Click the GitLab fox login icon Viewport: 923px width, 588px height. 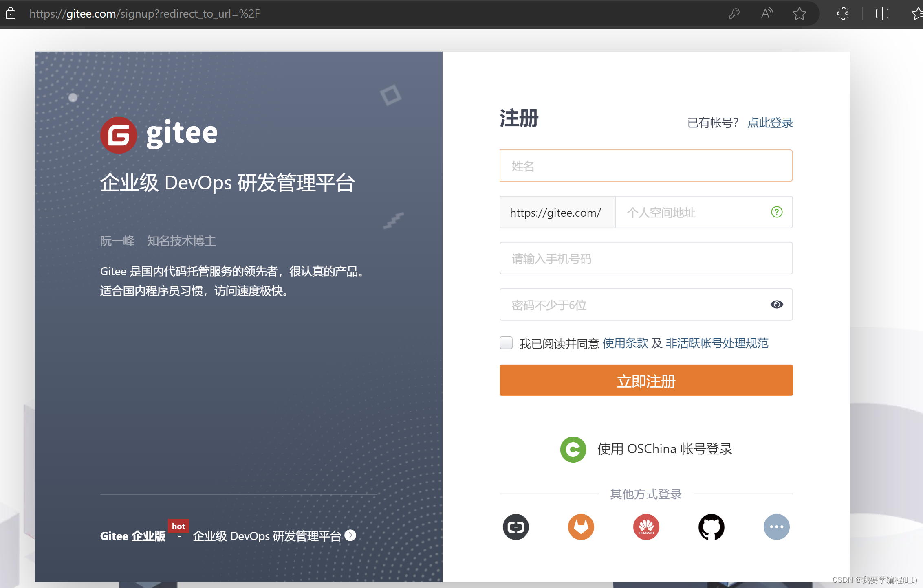point(581,527)
